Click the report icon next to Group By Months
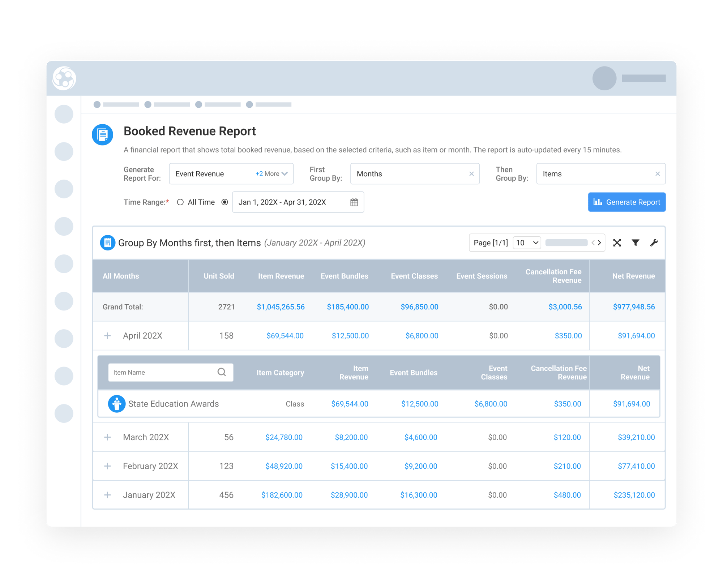Image resolution: width=723 pixels, height=588 pixels. (x=107, y=243)
